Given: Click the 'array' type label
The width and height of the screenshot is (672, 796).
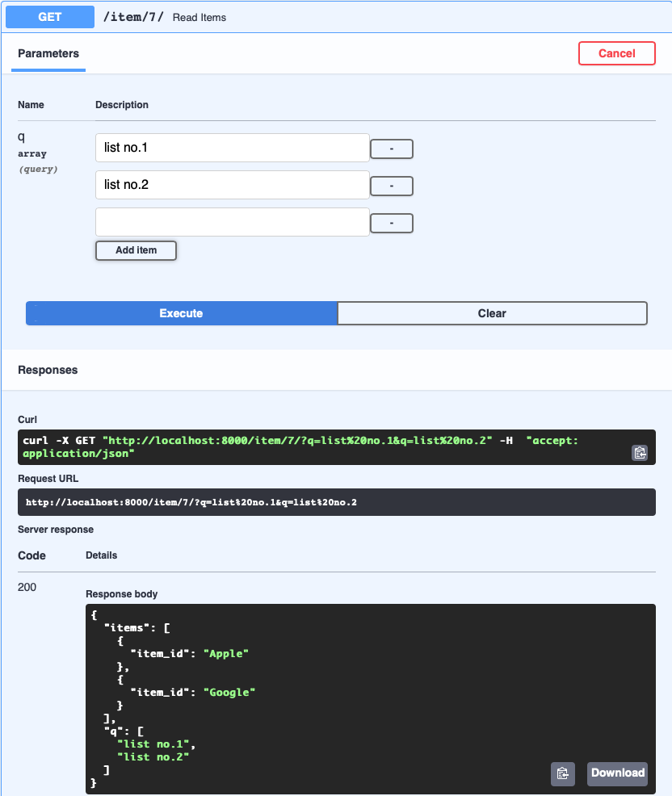Looking at the screenshot, I should [x=32, y=154].
